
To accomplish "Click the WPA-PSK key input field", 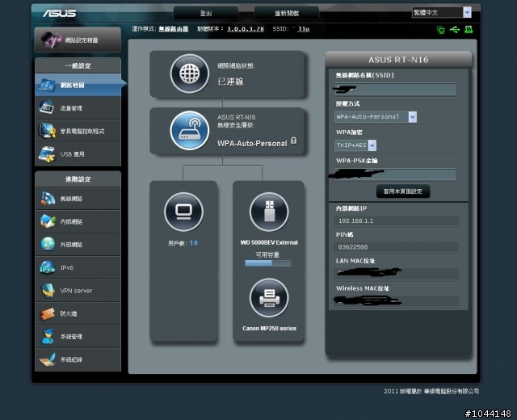I will point(395,174).
